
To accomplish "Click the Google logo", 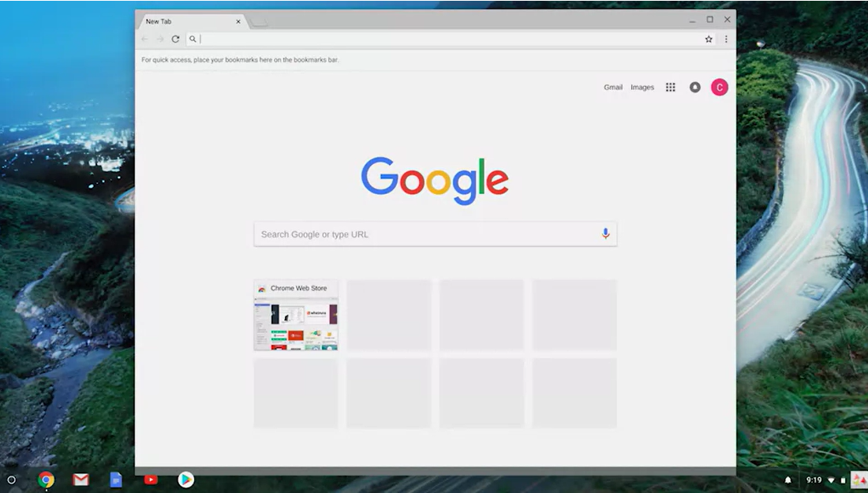I will click(x=435, y=181).
